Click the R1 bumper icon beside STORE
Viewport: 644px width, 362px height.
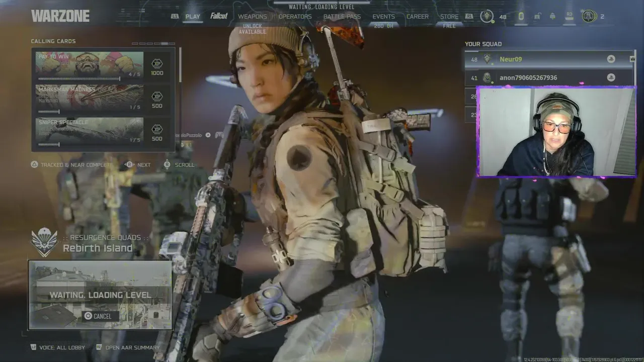tap(469, 16)
